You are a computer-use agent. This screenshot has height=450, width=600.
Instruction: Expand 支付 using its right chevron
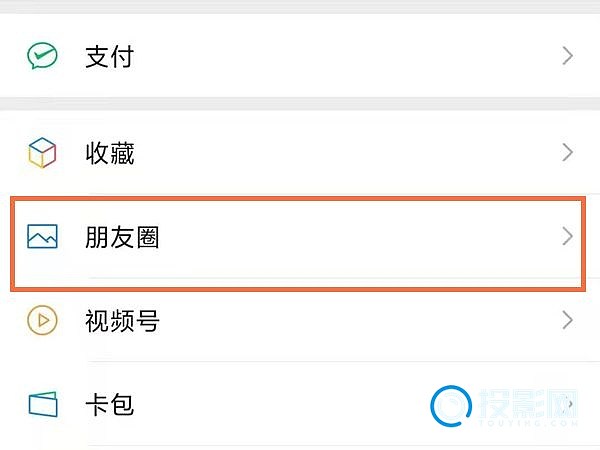click(x=567, y=56)
